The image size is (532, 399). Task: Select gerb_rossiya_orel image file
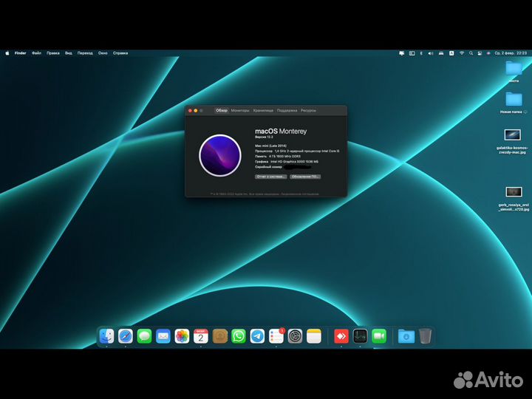pyautogui.click(x=514, y=199)
